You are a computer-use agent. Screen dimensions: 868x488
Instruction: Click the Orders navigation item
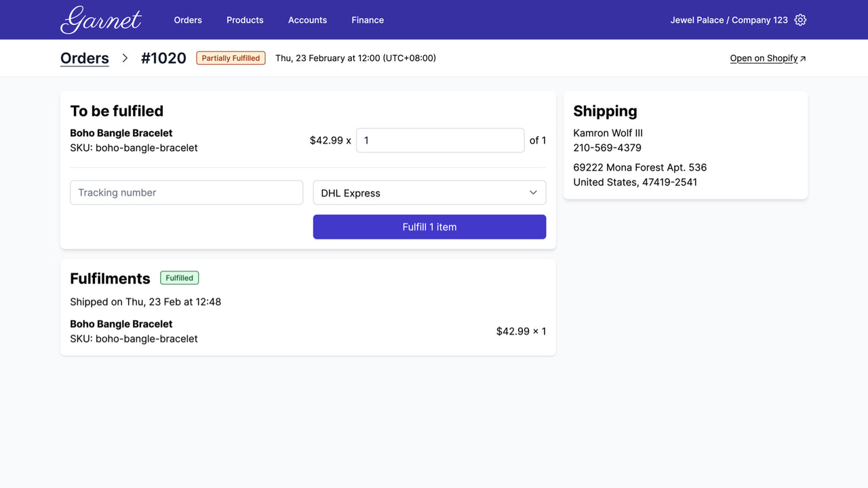coord(188,20)
